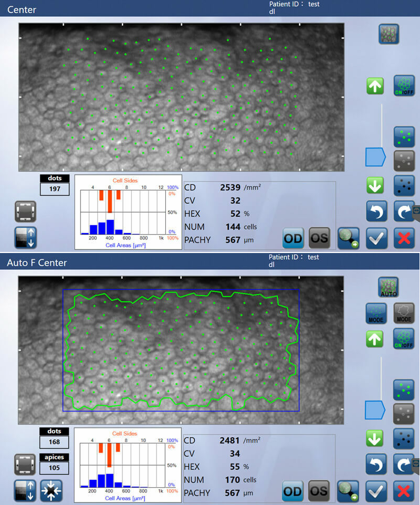Select green dots display option in top panel
This screenshot has width=420, height=505.
pos(404,137)
